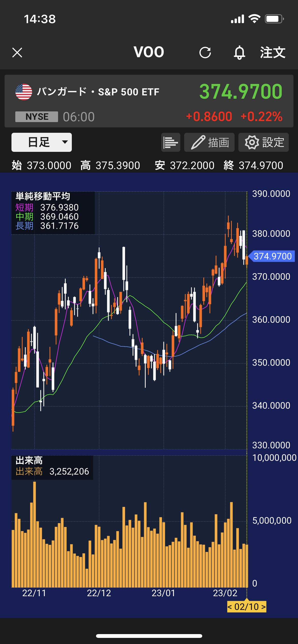Tap the NYSE exchange badge

[x=37, y=117]
